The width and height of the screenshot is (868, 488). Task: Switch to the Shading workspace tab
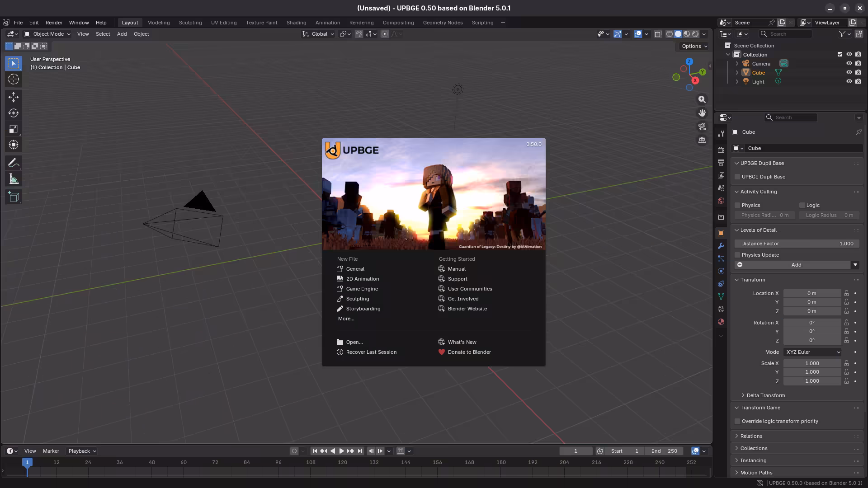coord(296,23)
